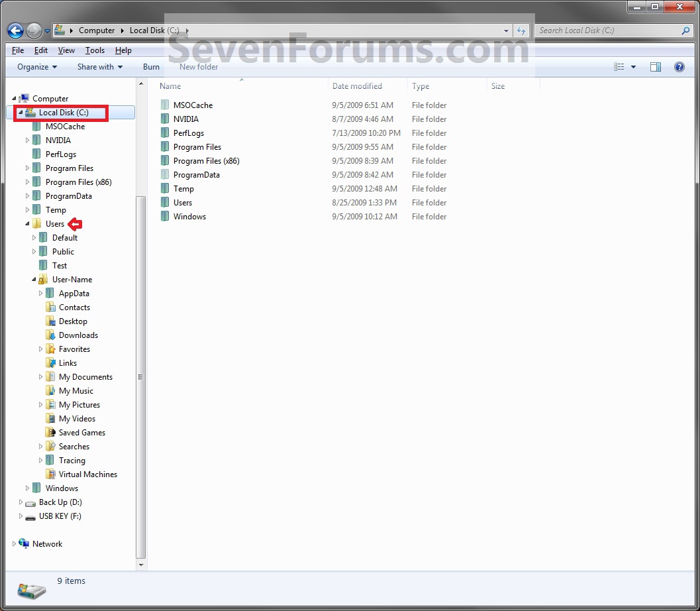Select the Links folder icon in tree
This screenshot has width=700, height=611.
[x=50, y=362]
